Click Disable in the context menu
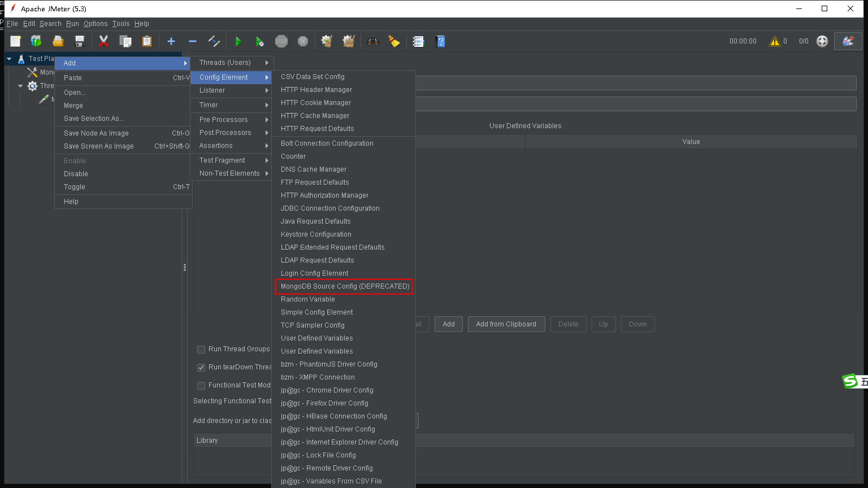This screenshot has width=868, height=488. coord(123,174)
